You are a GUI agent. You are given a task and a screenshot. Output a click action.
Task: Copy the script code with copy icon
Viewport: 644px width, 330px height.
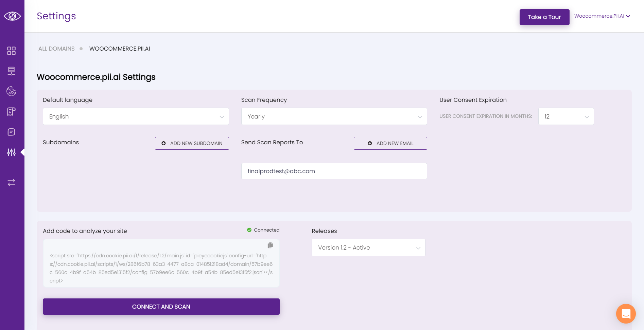pos(270,245)
